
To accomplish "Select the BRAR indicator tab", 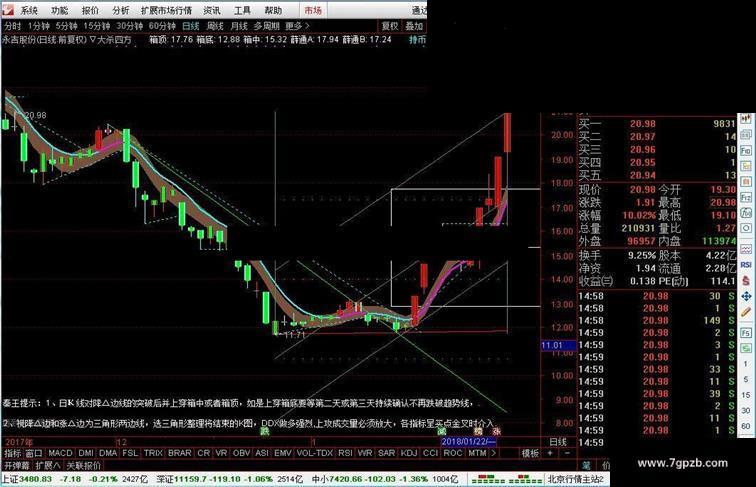I will 179,453.
